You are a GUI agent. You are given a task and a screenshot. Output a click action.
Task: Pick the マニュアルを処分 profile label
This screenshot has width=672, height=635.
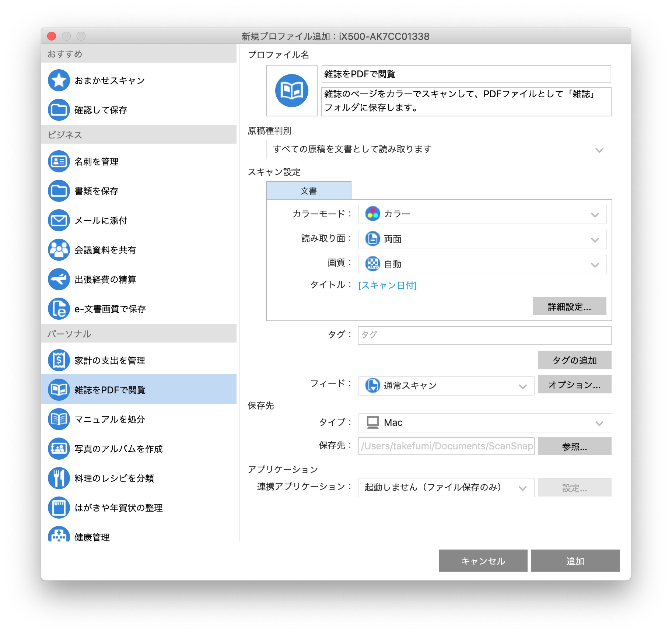coord(110,420)
